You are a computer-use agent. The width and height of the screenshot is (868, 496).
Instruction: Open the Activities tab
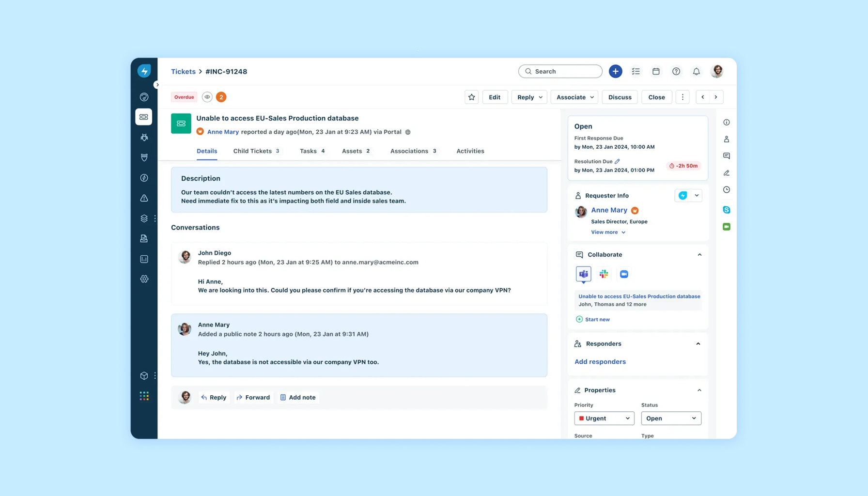point(470,151)
